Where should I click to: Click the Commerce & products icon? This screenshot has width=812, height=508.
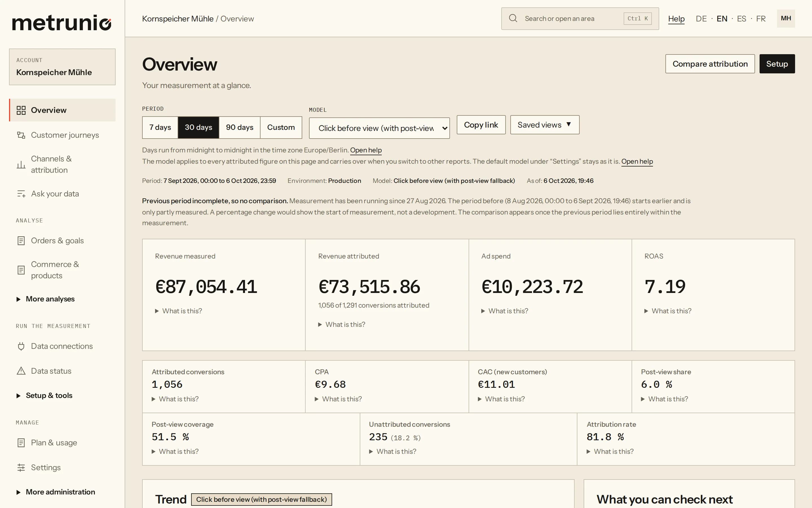coord(21,270)
